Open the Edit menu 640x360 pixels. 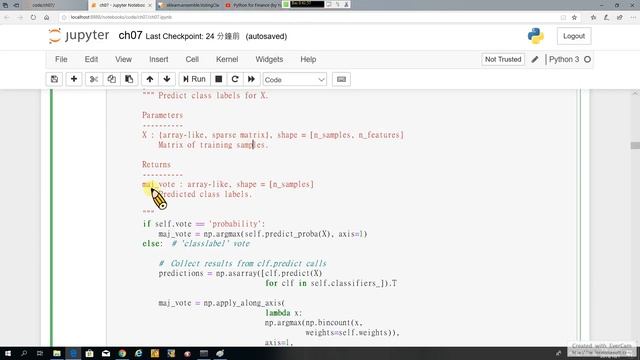(x=91, y=60)
